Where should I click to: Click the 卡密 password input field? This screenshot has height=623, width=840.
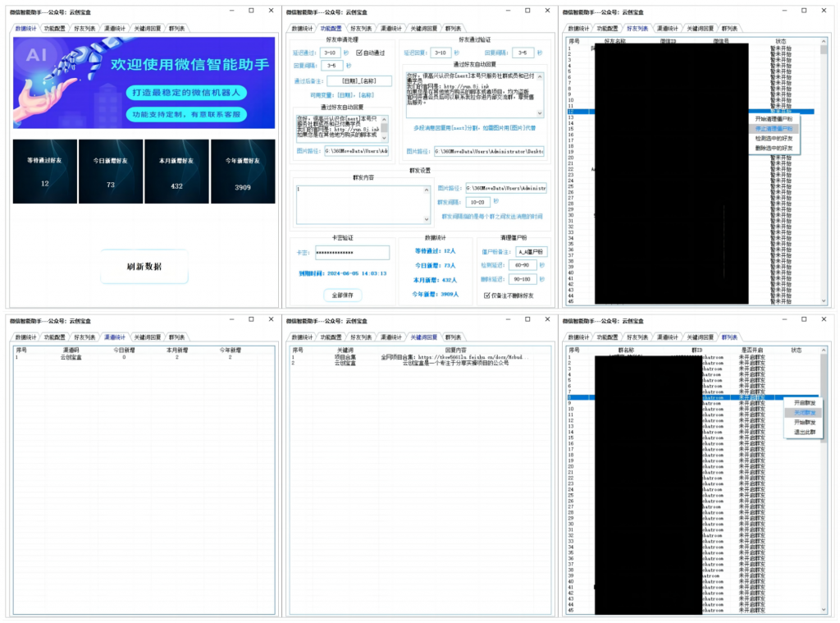pos(352,253)
